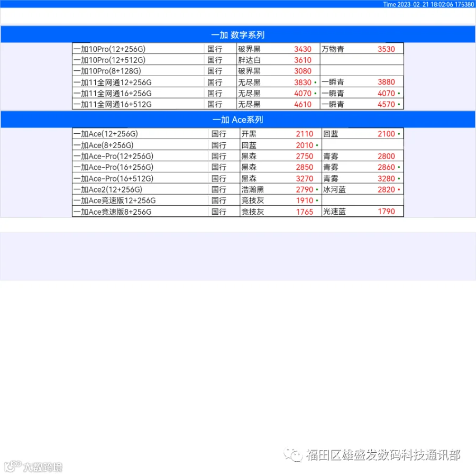Image resolution: width=476 pixels, height=476 pixels.
Task: Click the 一加 数字系列 section header
Action: pyautogui.click(x=238, y=34)
